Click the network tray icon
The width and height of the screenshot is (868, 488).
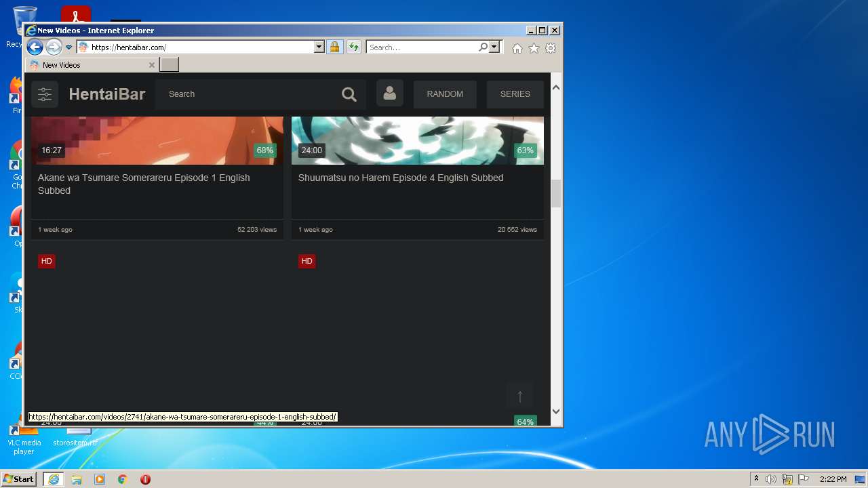tap(787, 479)
